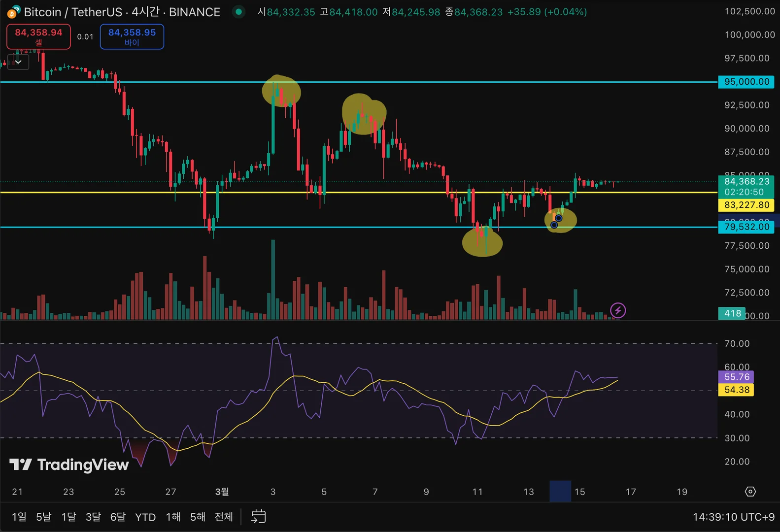Click the yellow 83,227.80 price label
Screen dimensions: 780x532
[746, 205]
